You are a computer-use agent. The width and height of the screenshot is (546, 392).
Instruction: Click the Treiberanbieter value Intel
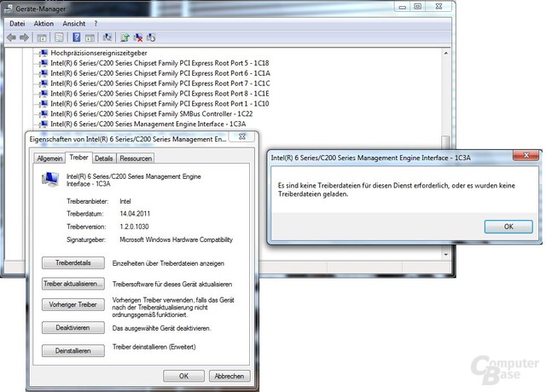point(125,201)
